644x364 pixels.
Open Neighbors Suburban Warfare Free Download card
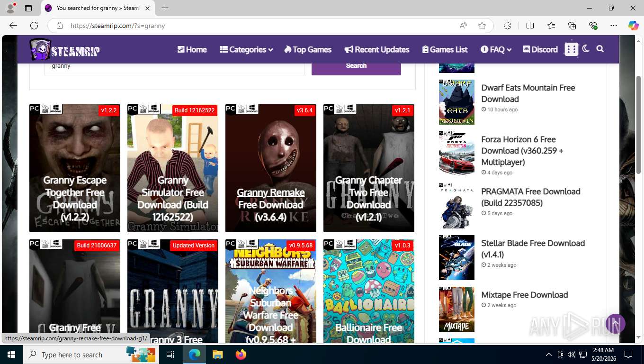[x=271, y=291]
